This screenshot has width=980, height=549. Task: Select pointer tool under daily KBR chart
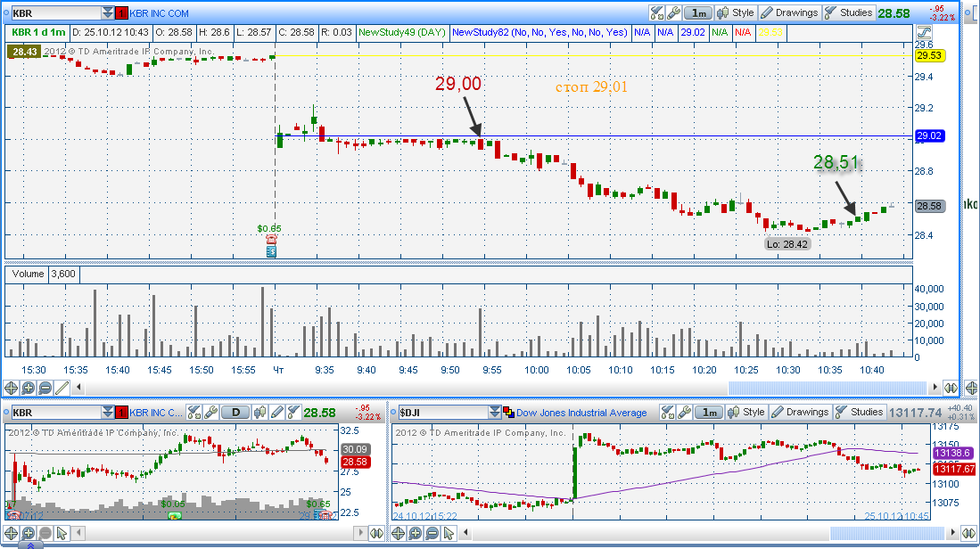click(62, 533)
